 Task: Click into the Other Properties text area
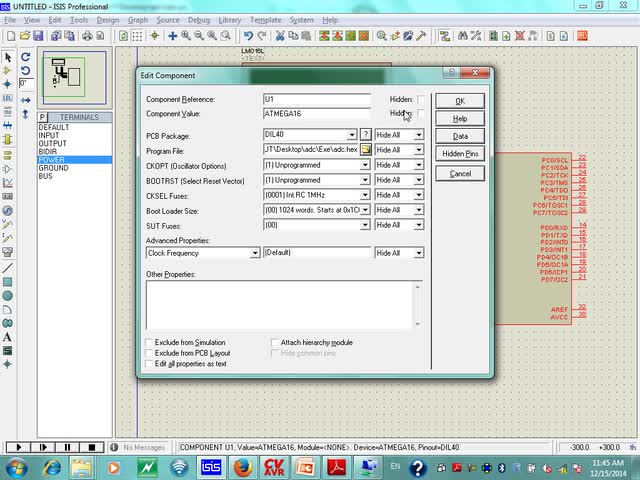click(284, 305)
